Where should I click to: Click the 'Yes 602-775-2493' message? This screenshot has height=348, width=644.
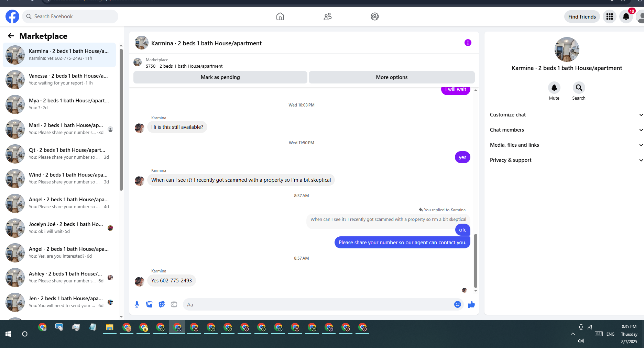point(172,281)
